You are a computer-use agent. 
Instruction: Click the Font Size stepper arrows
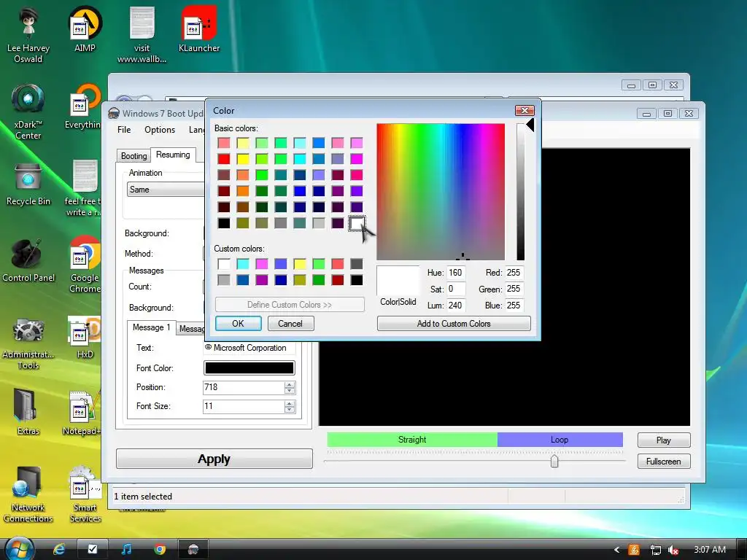[290, 406]
